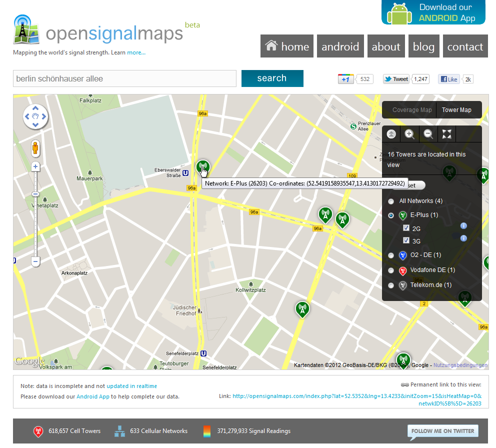Switch to the Coverage Map tab
Screen dimensions: 496x448
(412, 109)
